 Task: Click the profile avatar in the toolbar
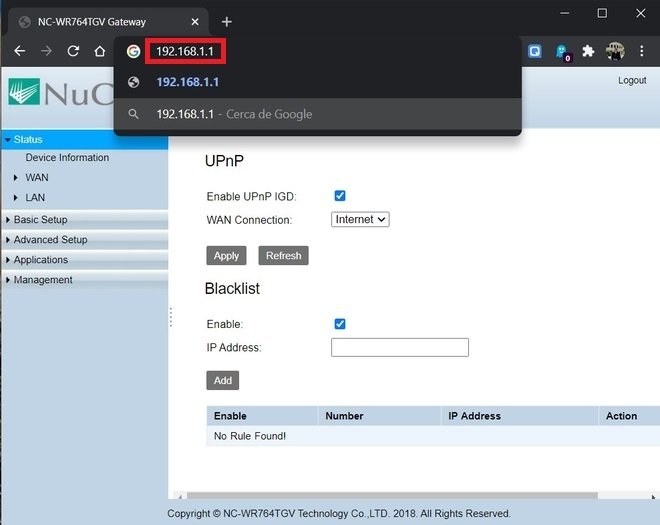615,51
